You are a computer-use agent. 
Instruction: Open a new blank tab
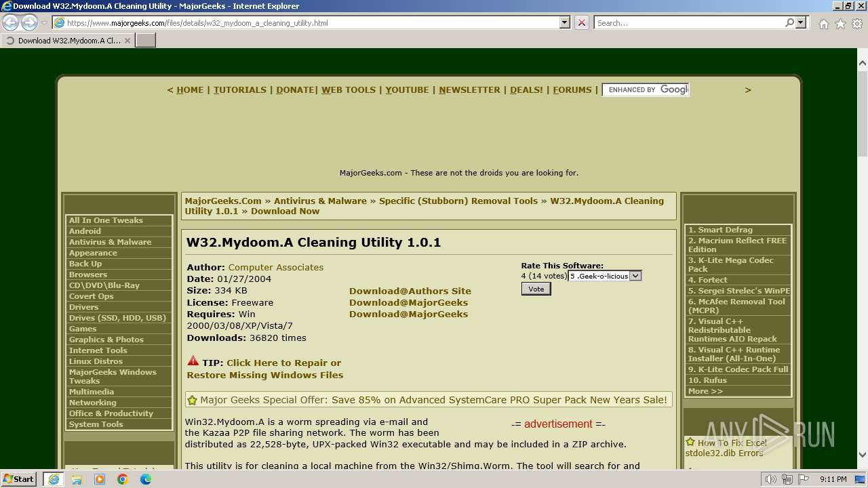pos(146,41)
